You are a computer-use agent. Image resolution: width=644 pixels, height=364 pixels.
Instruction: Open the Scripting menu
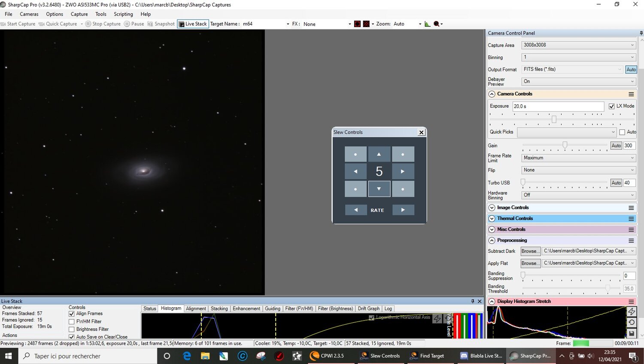[123, 14]
